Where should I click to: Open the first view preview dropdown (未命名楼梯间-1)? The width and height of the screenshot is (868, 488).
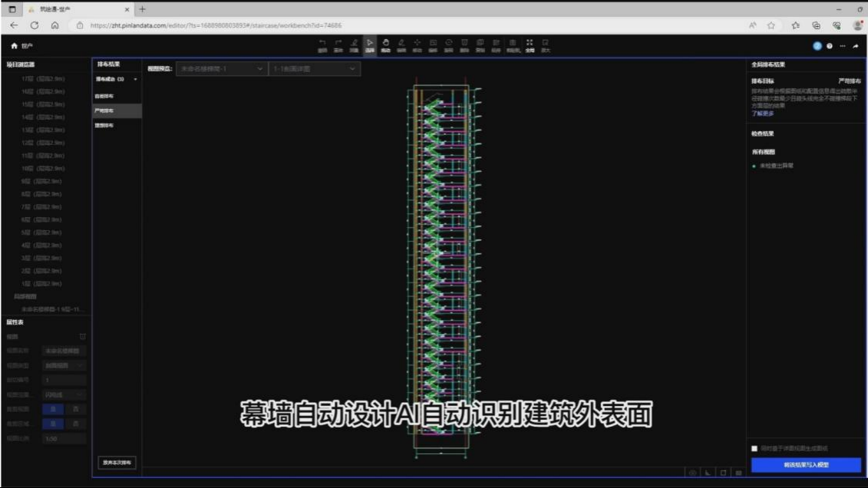(x=221, y=68)
